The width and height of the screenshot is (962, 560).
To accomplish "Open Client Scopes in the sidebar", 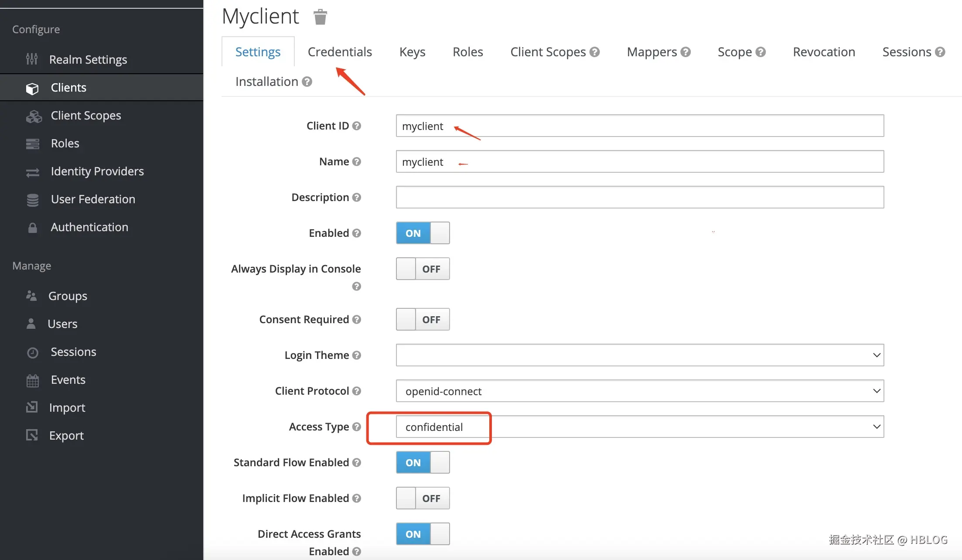I will click(x=86, y=116).
